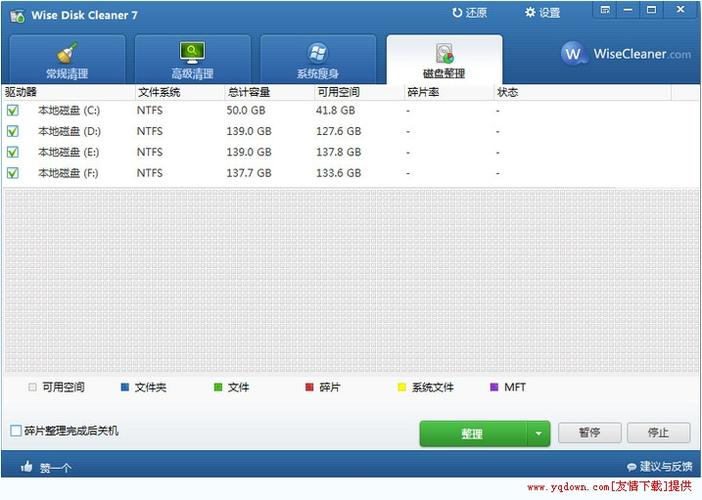Click the red 碎片 legend swatch
The image size is (702, 500).
coord(309,387)
